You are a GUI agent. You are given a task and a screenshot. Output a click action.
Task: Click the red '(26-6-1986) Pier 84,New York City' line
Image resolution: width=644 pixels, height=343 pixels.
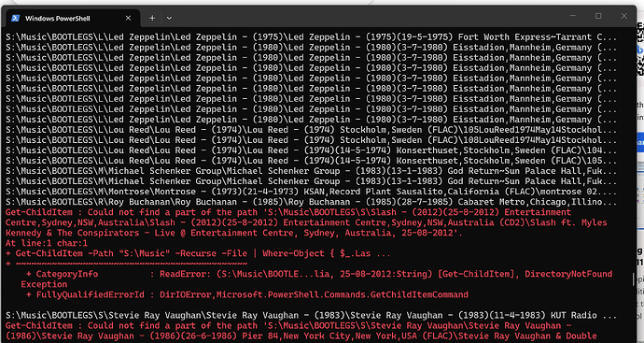[x=301, y=336]
